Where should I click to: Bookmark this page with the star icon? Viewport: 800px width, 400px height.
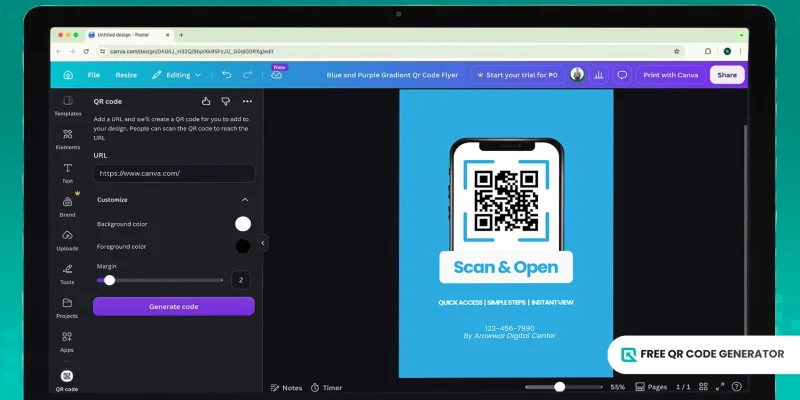point(677,52)
